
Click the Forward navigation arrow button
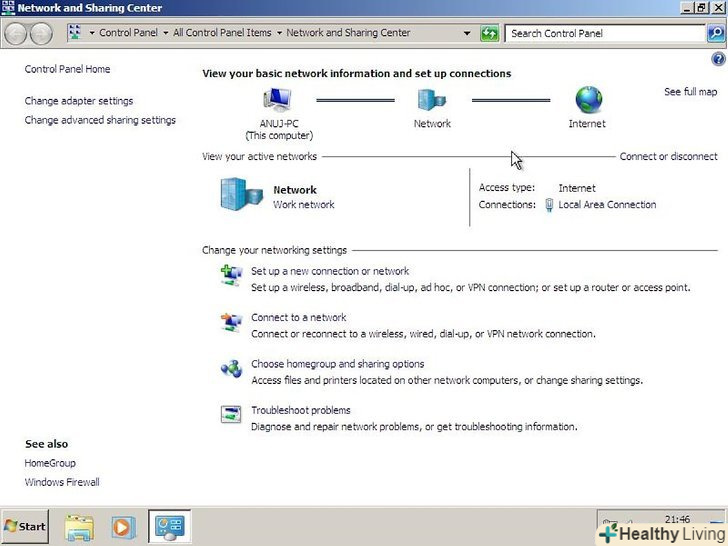click(x=42, y=33)
